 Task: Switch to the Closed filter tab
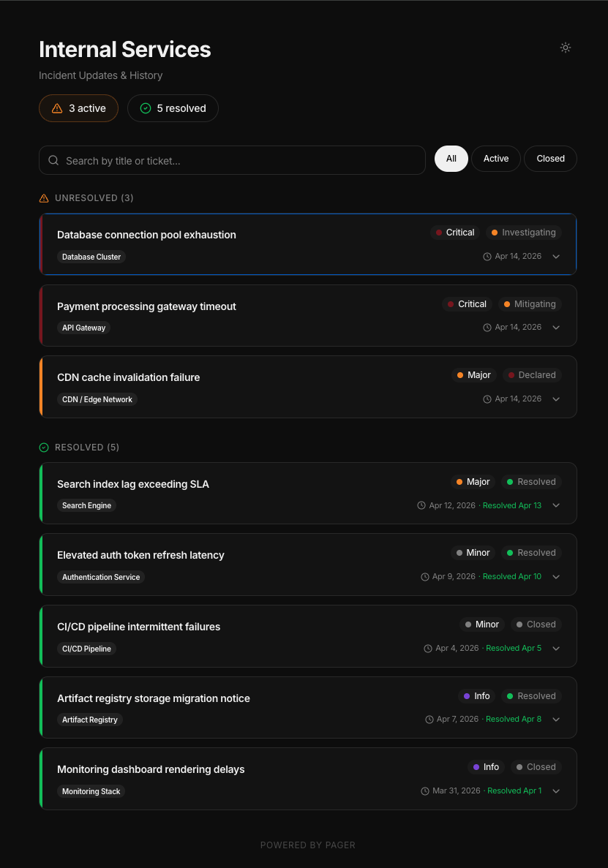click(549, 159)
